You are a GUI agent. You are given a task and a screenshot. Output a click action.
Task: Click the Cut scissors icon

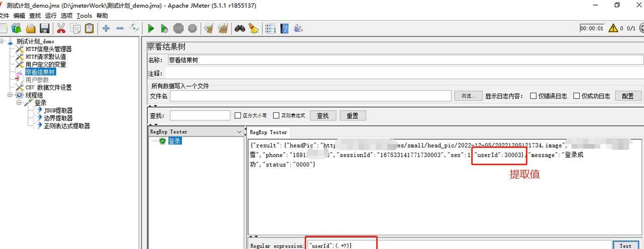pyautogui.click(x=61, y=29)
